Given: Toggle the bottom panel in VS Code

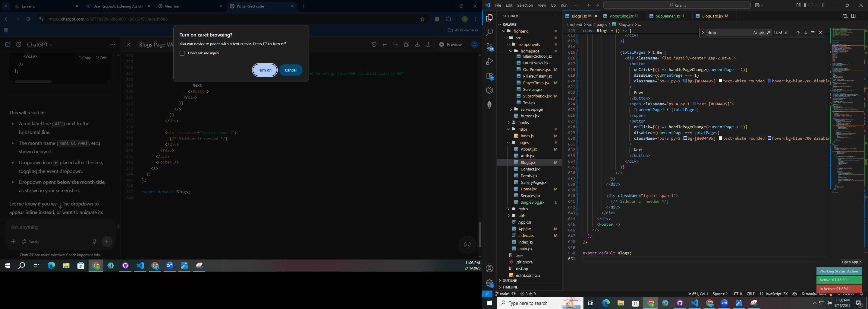Looking at the screenshot, I should coord(814,5).
